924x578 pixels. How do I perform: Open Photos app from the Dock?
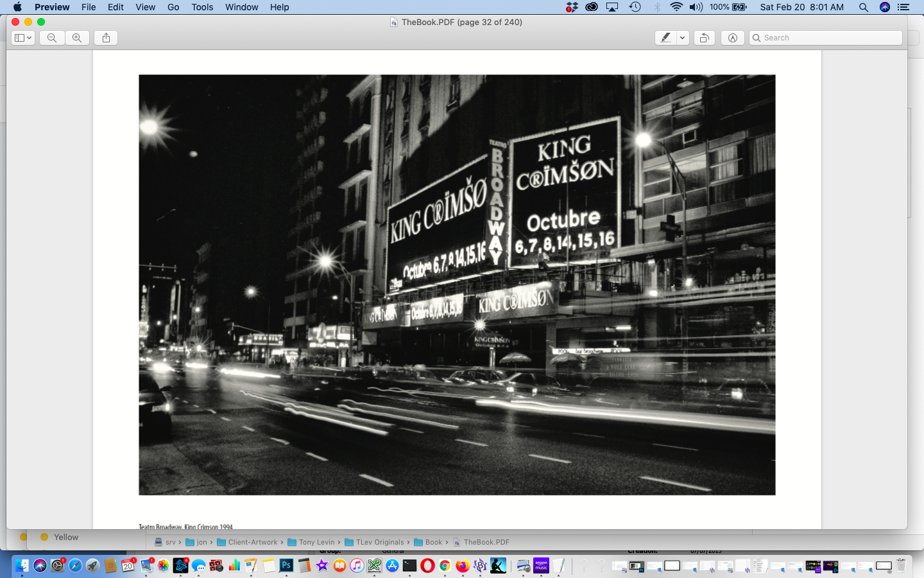tap(163, 565)
